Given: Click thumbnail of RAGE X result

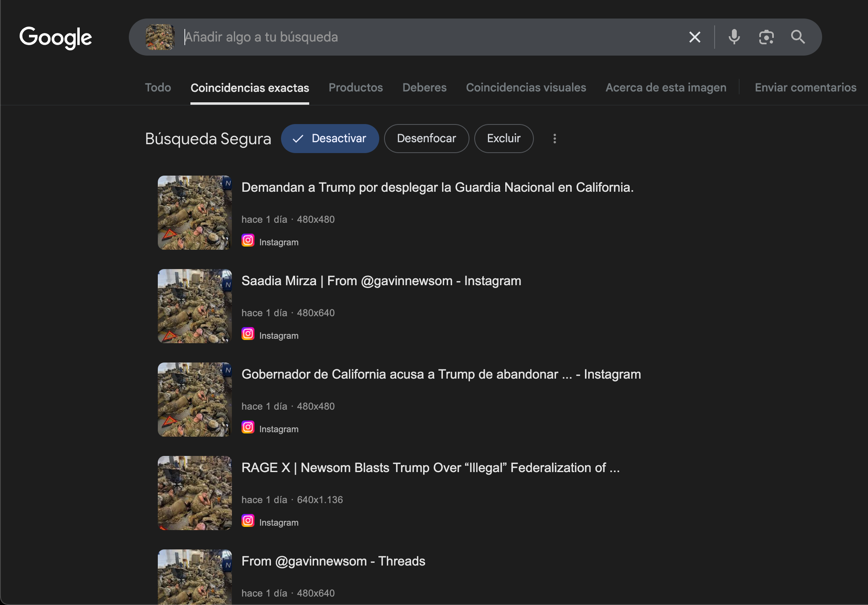Looking at the screenshot, I should click(195, 493).
